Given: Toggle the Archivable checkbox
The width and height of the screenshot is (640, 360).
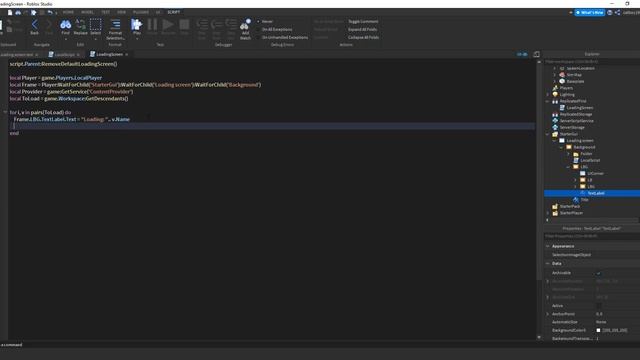Looking at the screenshot, I should click(598, 273).
